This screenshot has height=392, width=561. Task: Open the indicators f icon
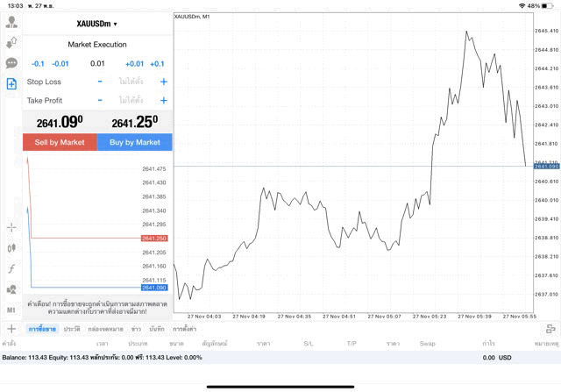[11, 267]
